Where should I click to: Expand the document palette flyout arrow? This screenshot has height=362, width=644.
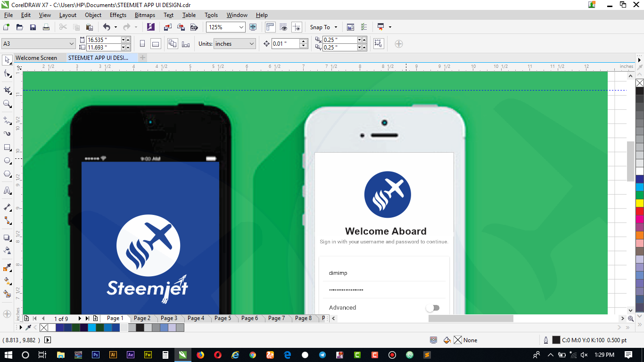tap(21, 327)
